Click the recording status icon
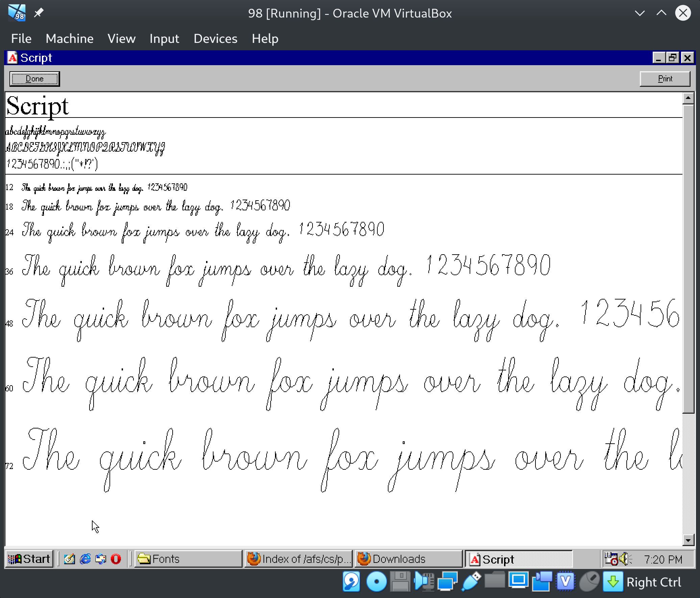The image size is (700, 598). [x=542, y=582]
